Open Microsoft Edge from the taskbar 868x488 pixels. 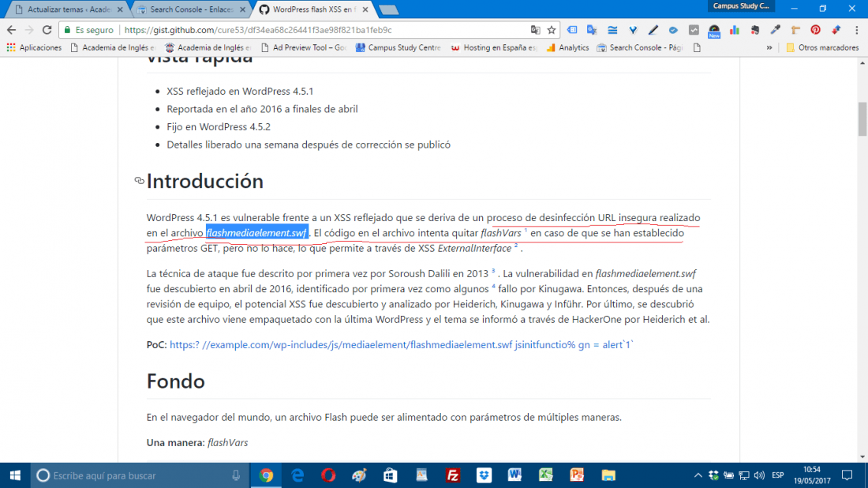[x=297, y=475]
